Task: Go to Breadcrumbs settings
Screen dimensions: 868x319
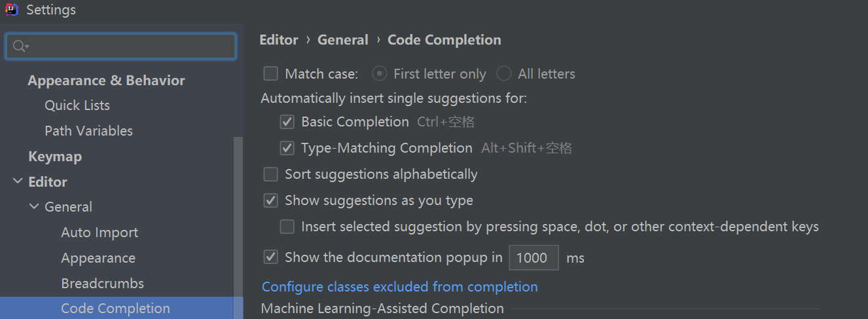Action: 102,284
